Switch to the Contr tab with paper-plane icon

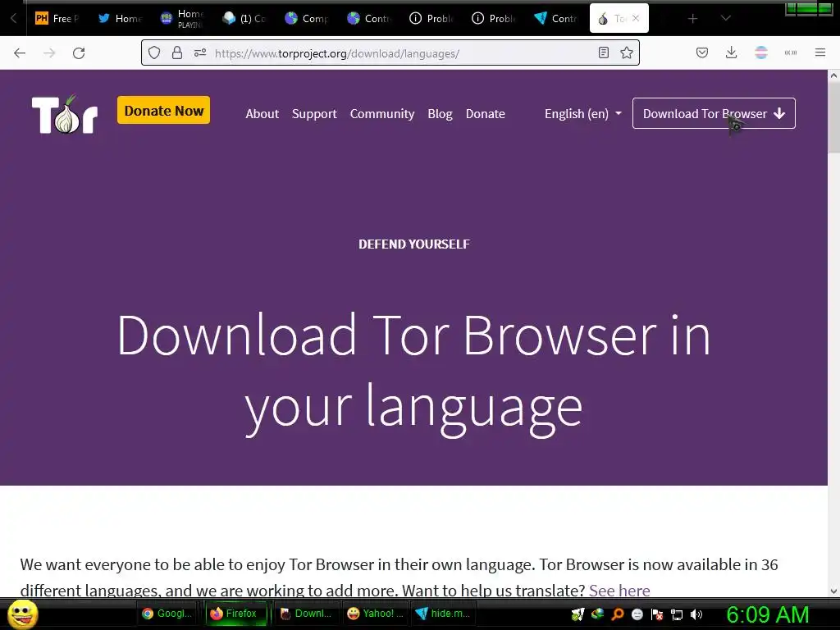[x=556, y=19]
